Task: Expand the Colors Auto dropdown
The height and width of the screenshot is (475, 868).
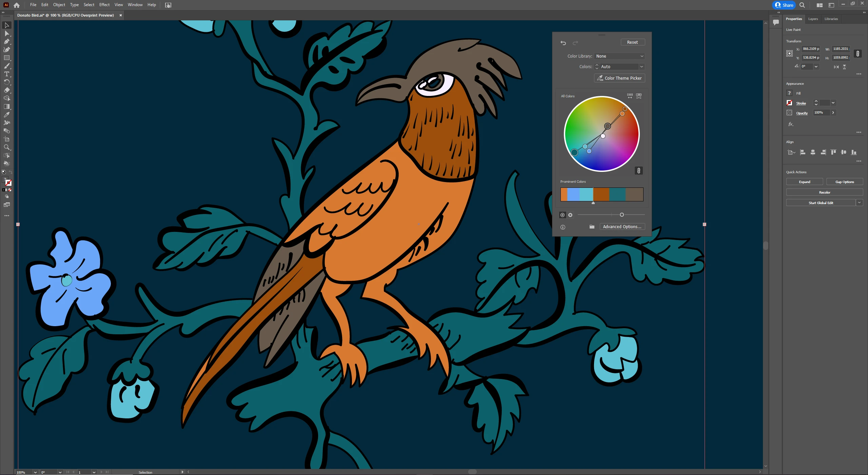Action: (641, 67)
